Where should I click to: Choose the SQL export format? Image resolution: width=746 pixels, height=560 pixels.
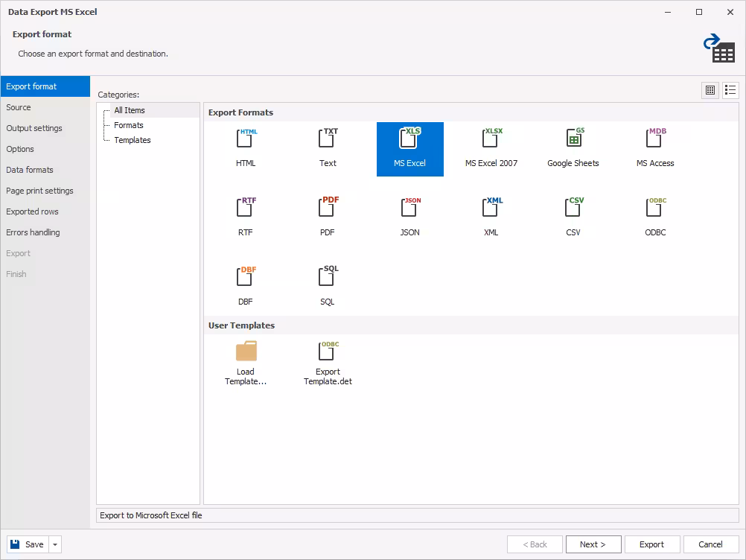click(328, 287)
